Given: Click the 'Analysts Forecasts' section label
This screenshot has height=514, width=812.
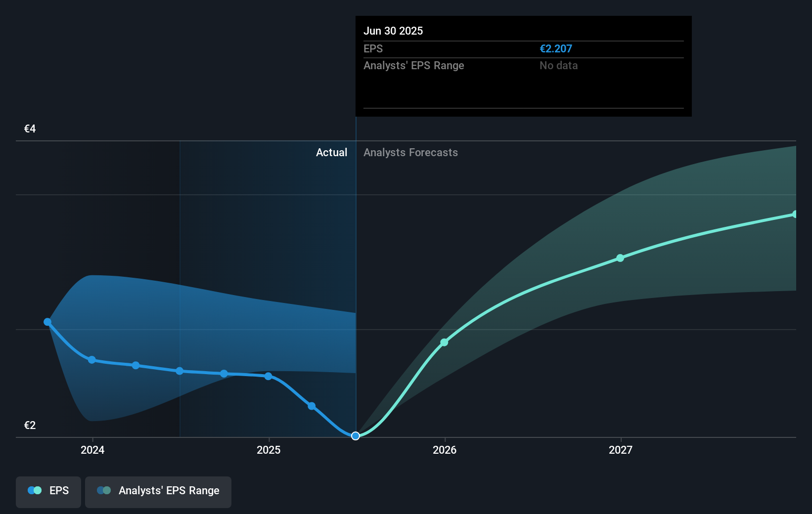Looking at the screenshot, I should point(410,152).
